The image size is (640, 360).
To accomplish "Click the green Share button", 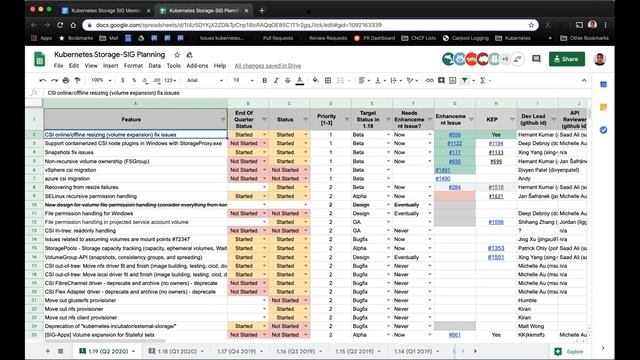I will pos(567,59).
